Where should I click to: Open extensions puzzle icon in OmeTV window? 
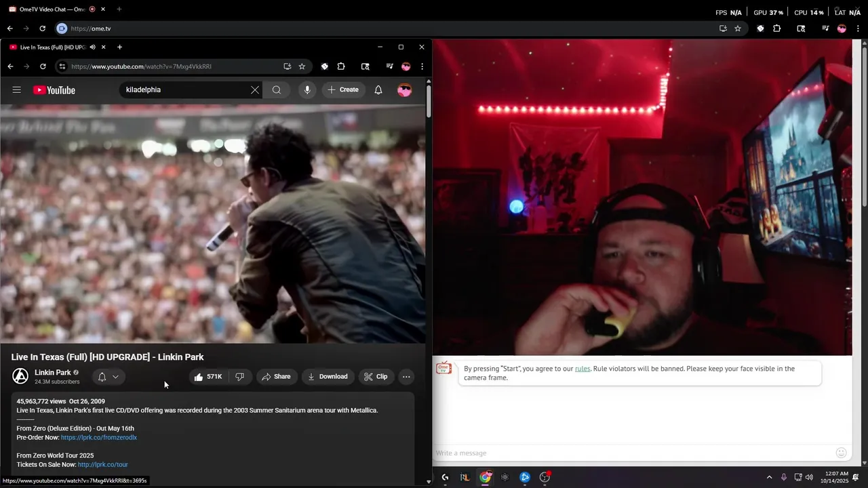coord(777,28)
